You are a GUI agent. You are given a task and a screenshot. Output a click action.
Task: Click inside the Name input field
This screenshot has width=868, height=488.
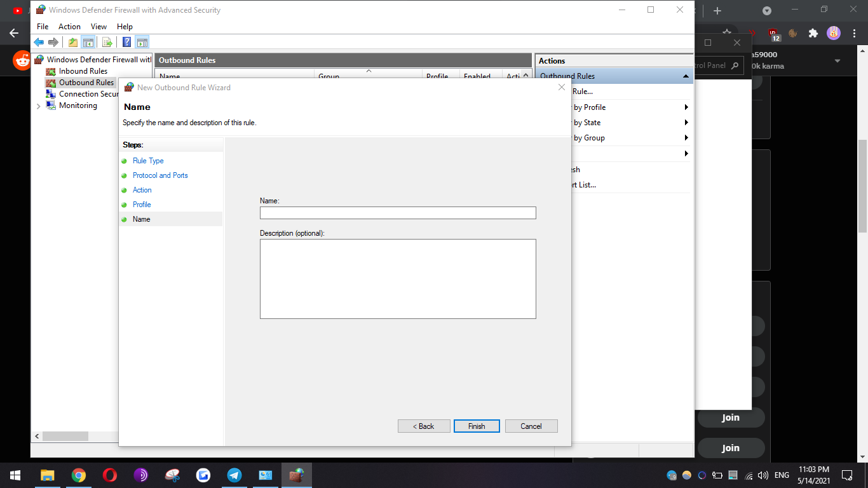tap(398, 212)
